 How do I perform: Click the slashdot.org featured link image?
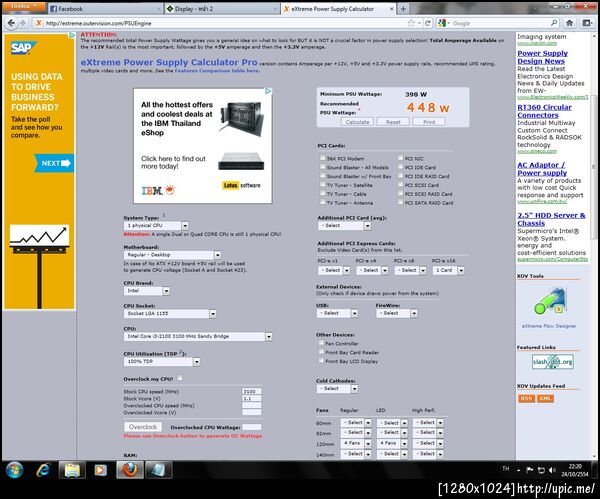553,362
